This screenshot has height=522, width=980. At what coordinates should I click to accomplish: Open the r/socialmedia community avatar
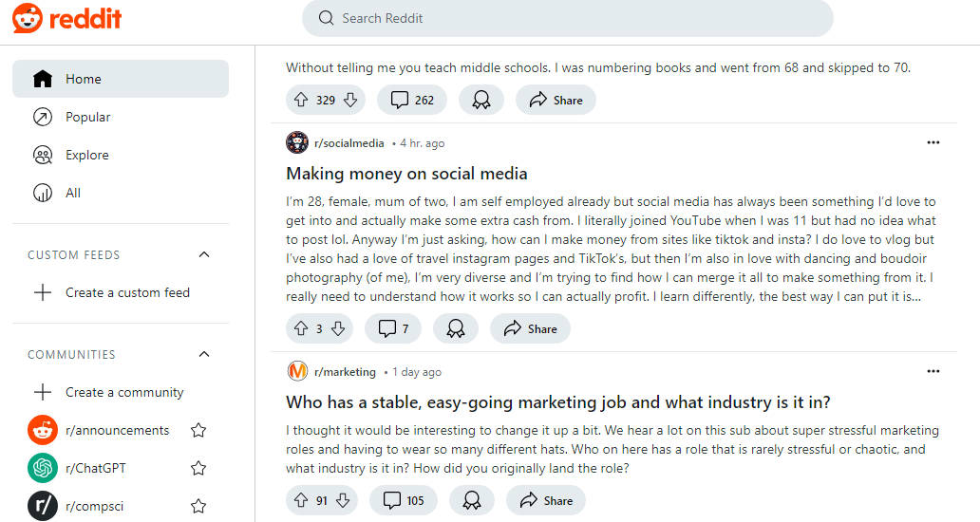(297, 143)
